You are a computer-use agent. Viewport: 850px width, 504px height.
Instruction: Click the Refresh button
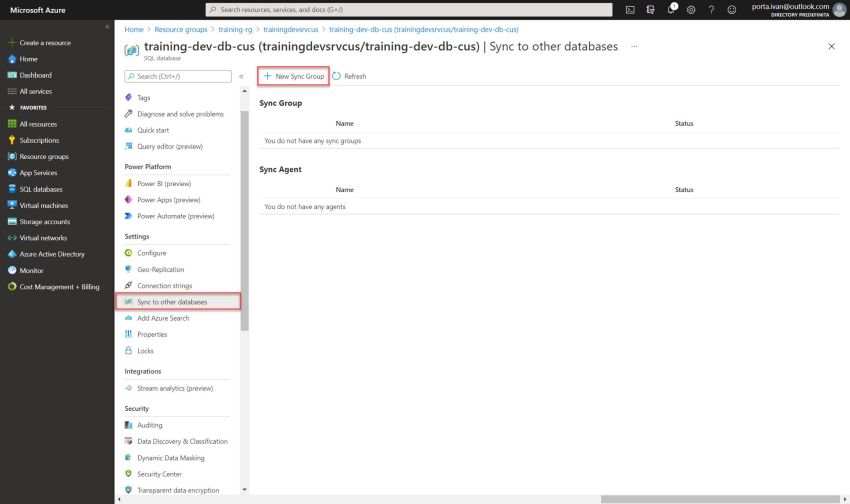(349, 76)
